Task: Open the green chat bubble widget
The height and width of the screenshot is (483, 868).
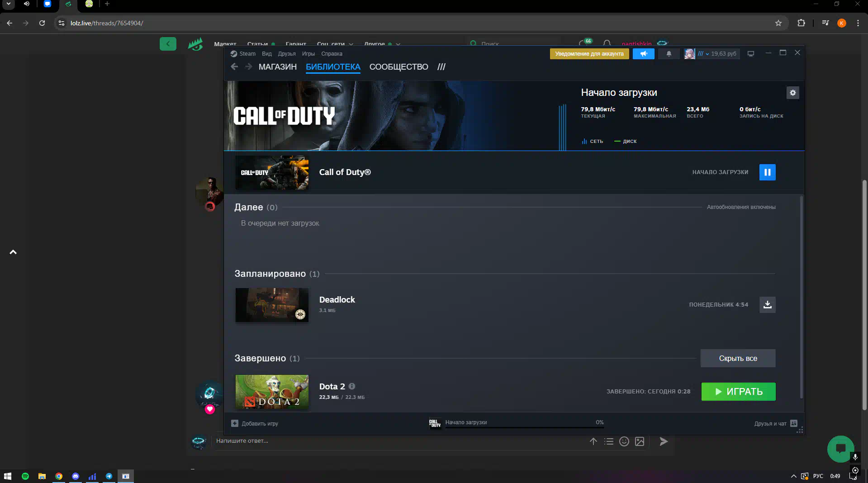Action: pos(840,448)
